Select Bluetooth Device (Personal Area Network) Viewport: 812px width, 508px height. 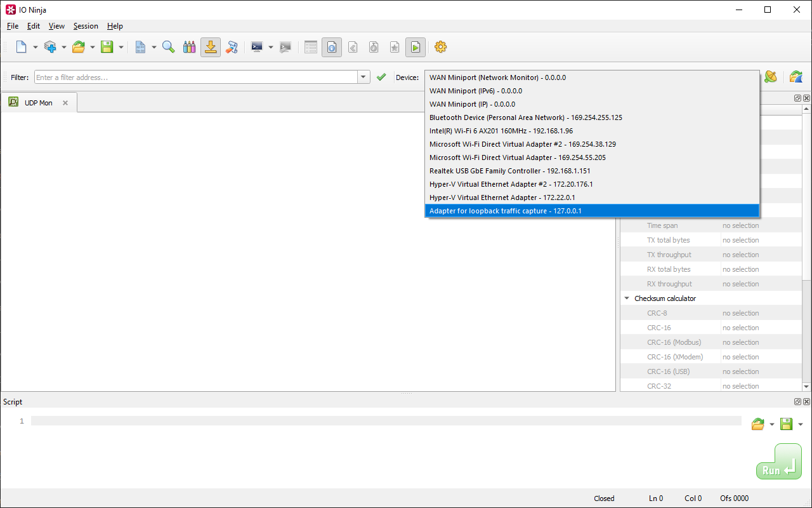tap(592, 117)
